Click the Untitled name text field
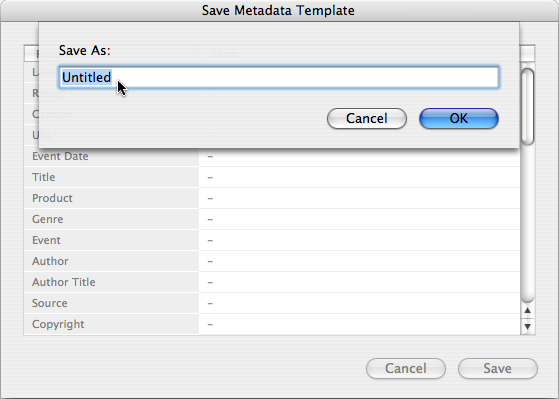This screenshot has height=399, width=559. click(279, 77)
